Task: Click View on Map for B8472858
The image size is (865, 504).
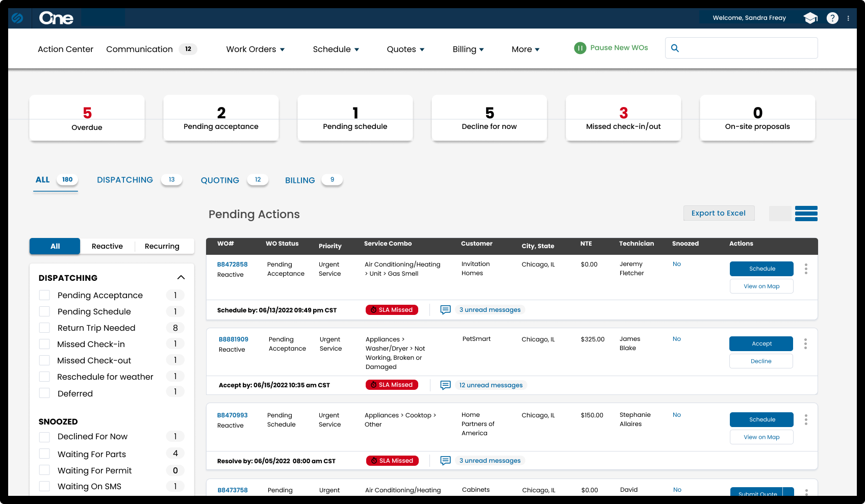Action: tap(762, 286)
